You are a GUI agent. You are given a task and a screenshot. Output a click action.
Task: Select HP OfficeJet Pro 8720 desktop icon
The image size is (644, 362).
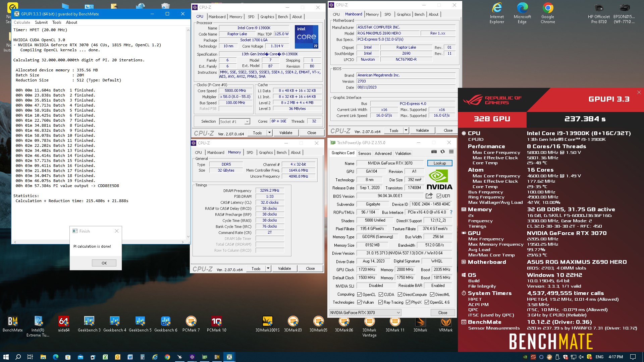click(599, 13)
